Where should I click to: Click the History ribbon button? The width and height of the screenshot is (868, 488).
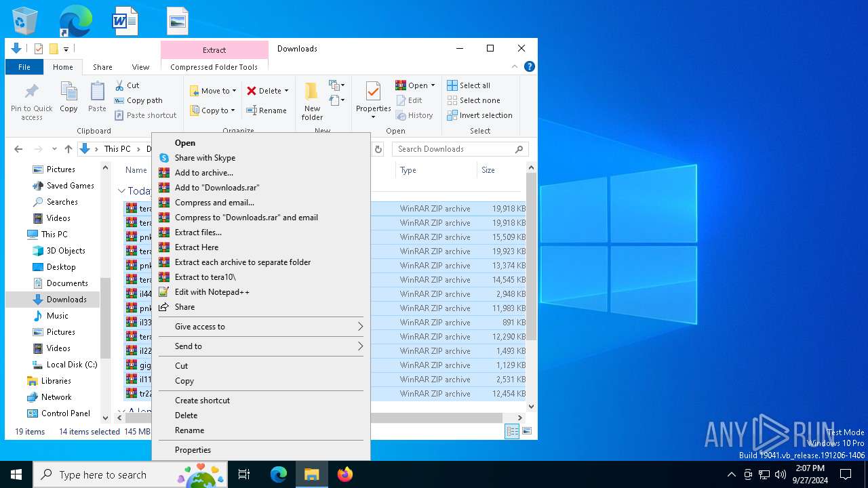click(414, 115)
